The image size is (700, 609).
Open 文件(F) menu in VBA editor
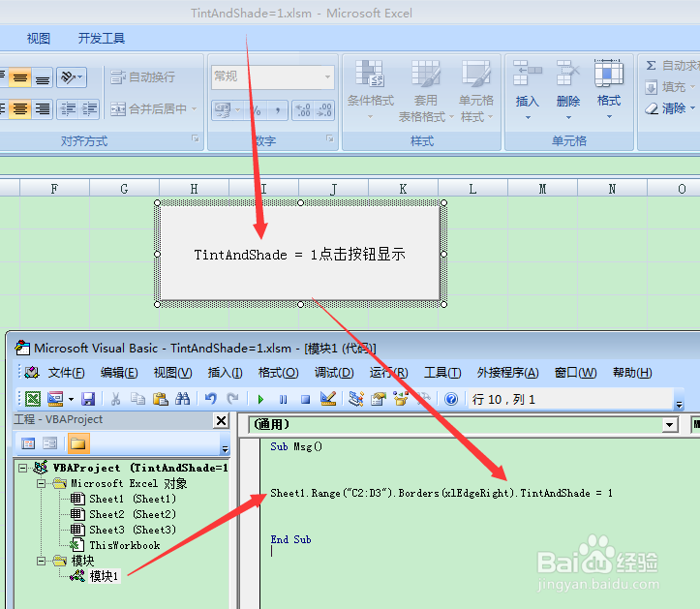tap(66, 373)
